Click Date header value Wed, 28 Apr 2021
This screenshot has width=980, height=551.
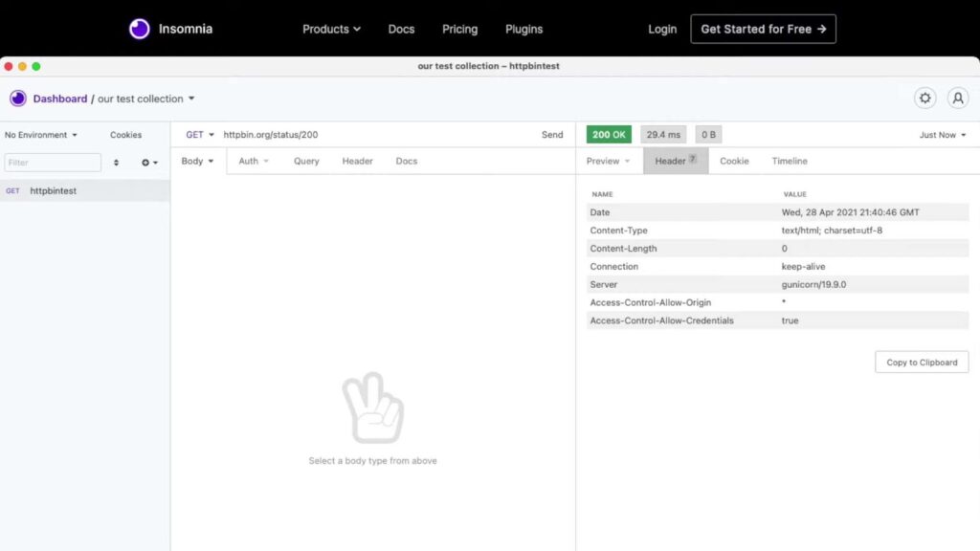(850, 212)
